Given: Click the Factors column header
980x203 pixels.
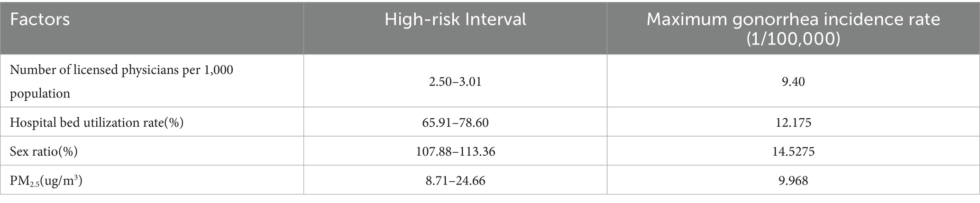Looking at the screenshot, I should click(x=40, y=20).
